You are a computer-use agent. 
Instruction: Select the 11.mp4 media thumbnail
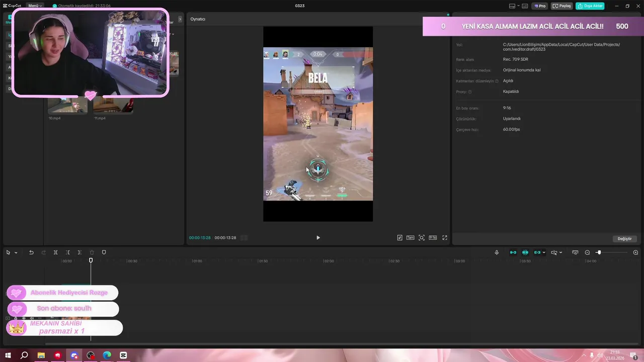point(113,105)
